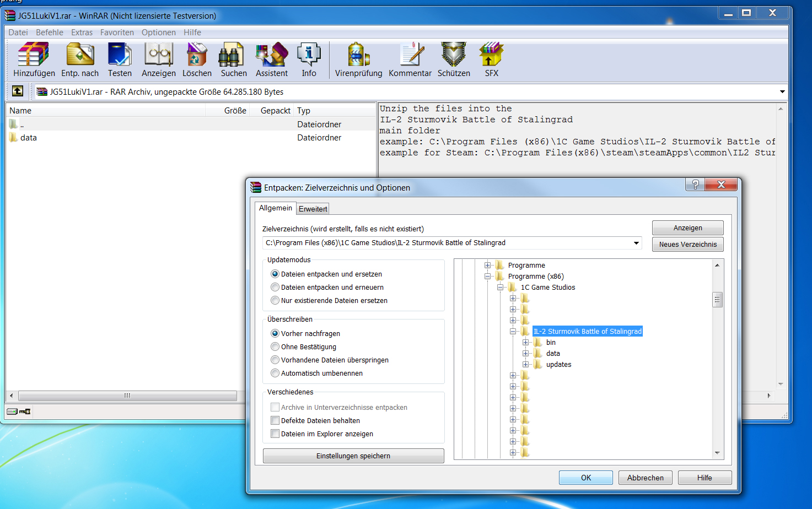The height and width of the screenshot is (509, 812).
Task: Select 'Dateien entpacken und ersetzen' radio
Action: (x=275, y=274)
